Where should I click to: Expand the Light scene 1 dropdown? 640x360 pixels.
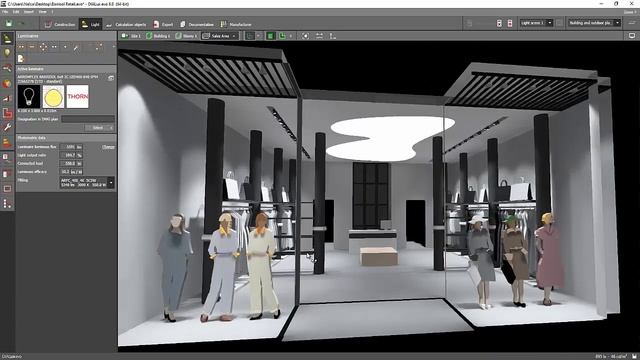click(550, 23)
